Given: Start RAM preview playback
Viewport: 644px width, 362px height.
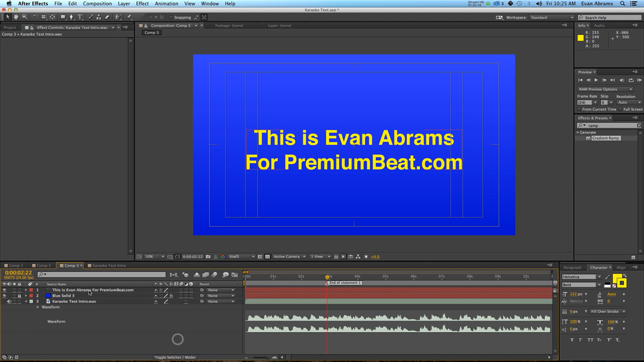Looking at the screenshot, I should click(639, 80).
